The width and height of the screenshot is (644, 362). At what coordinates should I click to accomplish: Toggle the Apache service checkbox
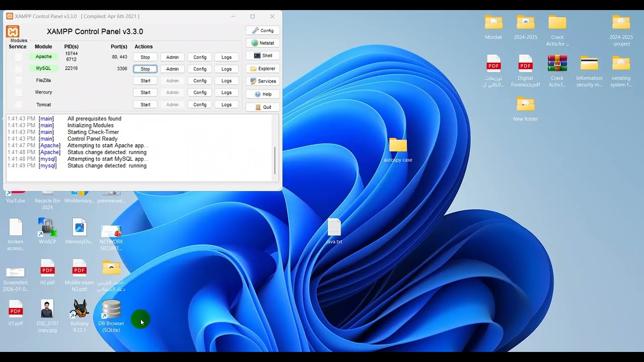[19, 57]
